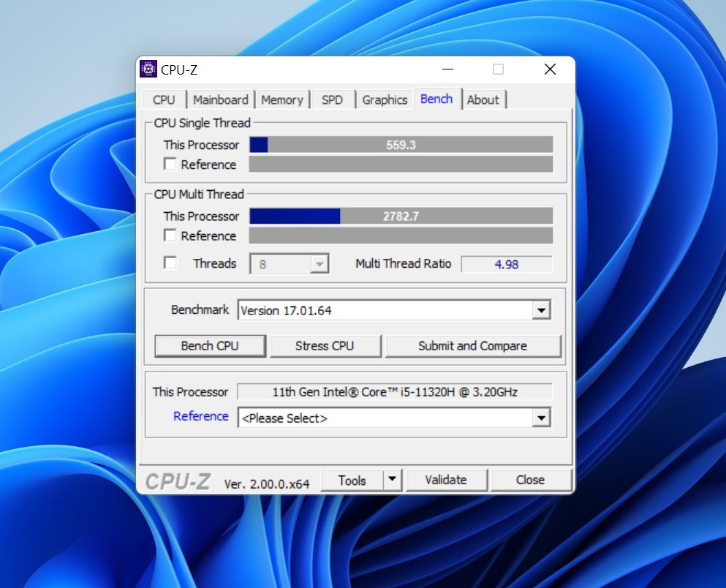Click the "Multi Thread Ratio" label
Image resolution: width=726 pixels, height=588 pixels.
[404, 263]
